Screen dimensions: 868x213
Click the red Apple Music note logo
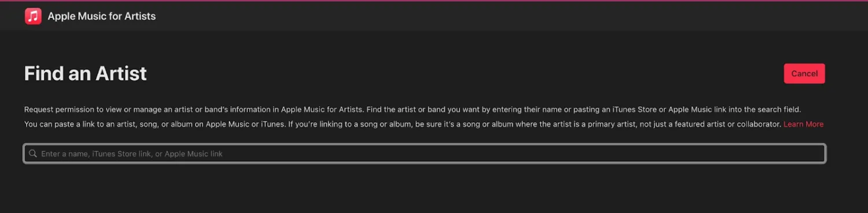pos(33,16)
